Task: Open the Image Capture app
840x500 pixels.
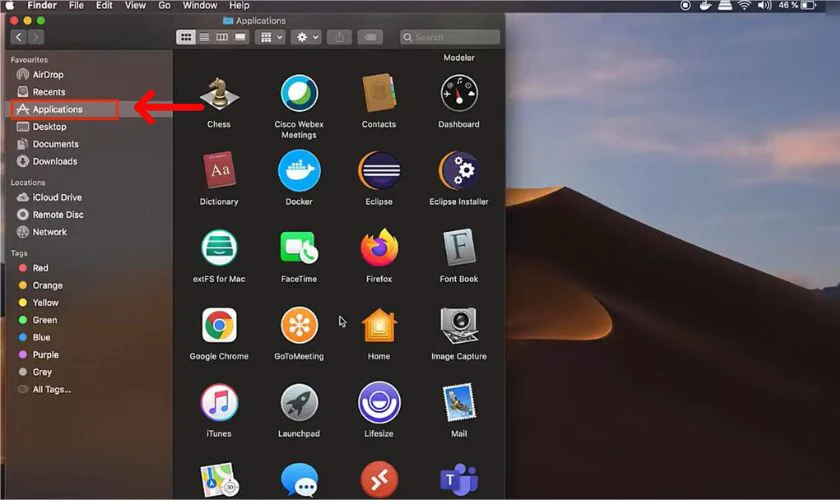Action: (x=459, y=325)
